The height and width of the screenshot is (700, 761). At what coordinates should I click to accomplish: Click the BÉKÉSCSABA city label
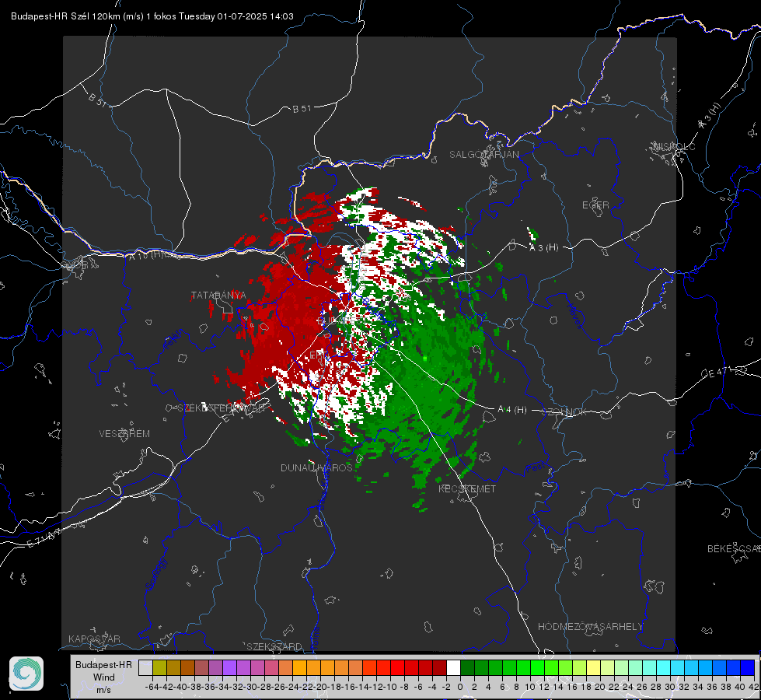pyautogui.click(x=734, y=549)
